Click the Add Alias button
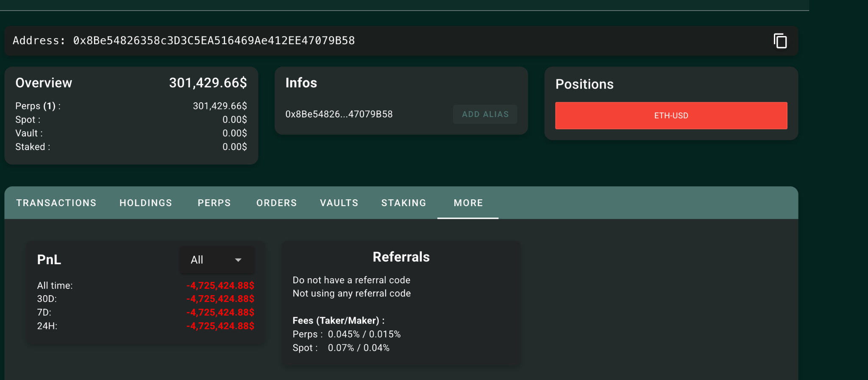This screenshot has height=380, width=868. 485,114
